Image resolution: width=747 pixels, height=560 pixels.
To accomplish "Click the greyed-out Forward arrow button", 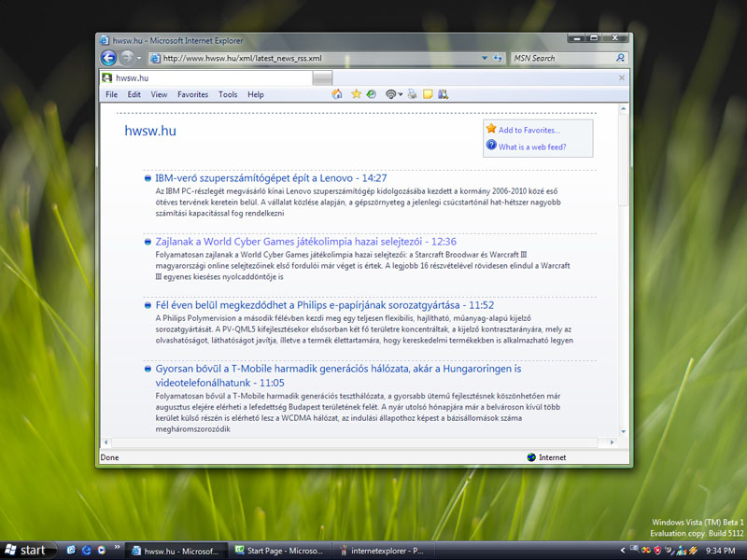I will point(127,58).
